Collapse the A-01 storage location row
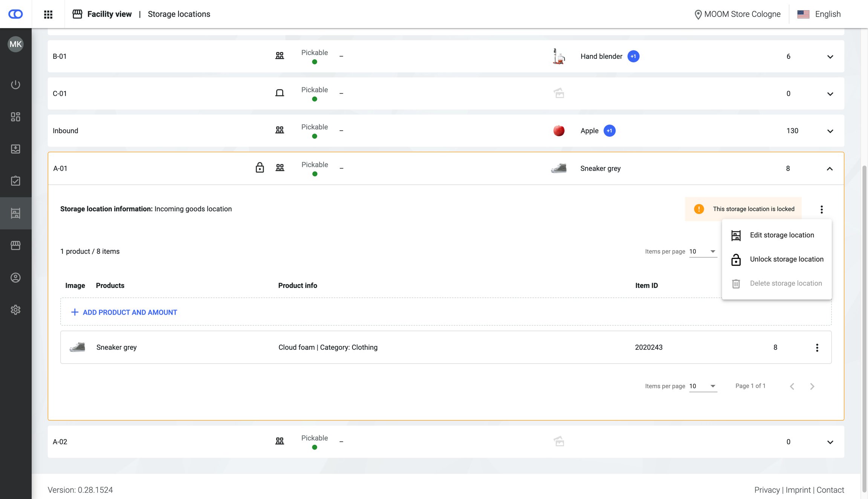The height and width of the screenshot is (499, 868). pos(830,169)
